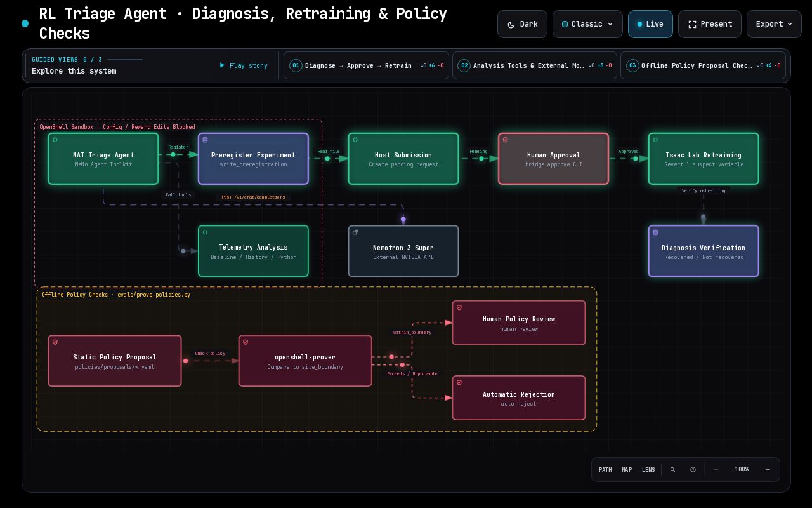Screen dimensions: 812x508
Task: Click the shield icon on openshell-prover
Action: (x=246, y=342)
